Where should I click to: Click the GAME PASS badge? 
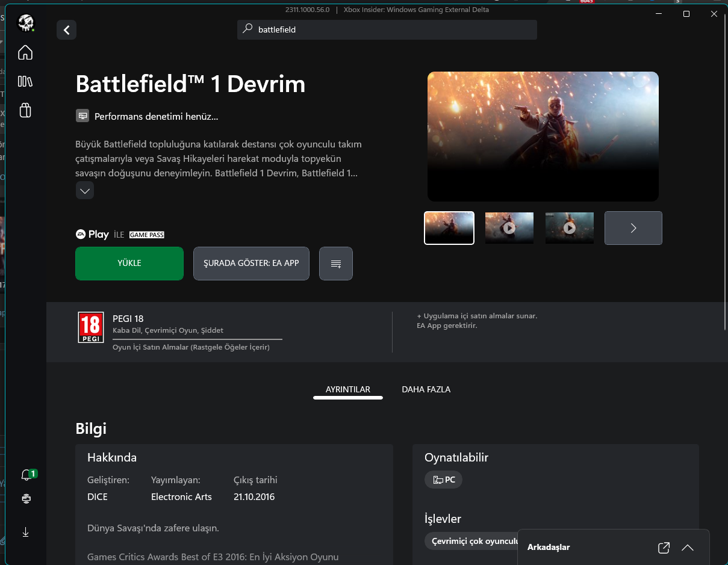[147, 235]
